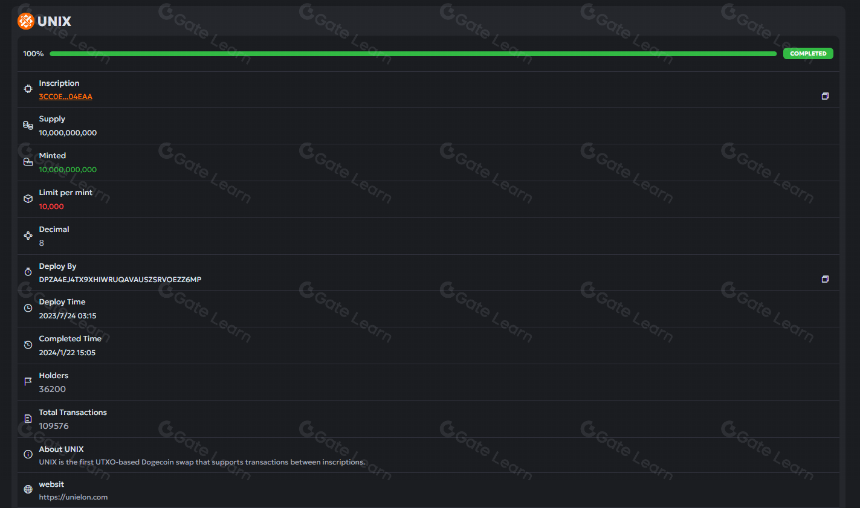Select the total transactions value 109576
Screen dimensions: 860x508
point(53,426)
